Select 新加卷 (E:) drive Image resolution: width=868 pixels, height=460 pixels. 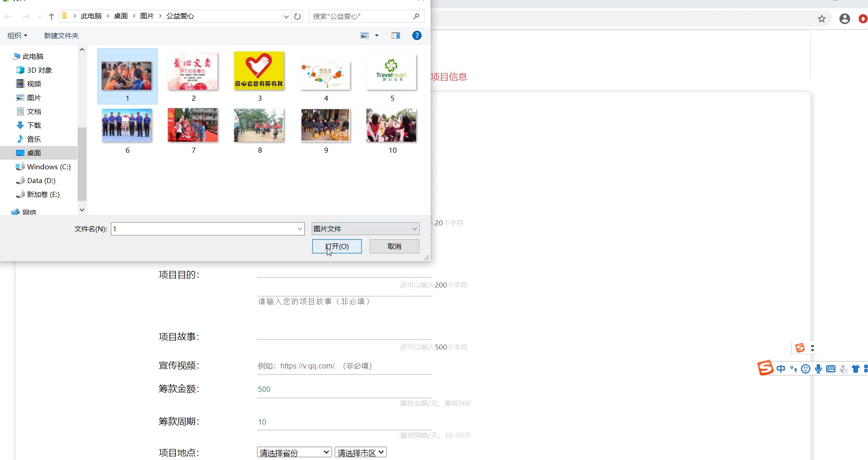point(38,194)
